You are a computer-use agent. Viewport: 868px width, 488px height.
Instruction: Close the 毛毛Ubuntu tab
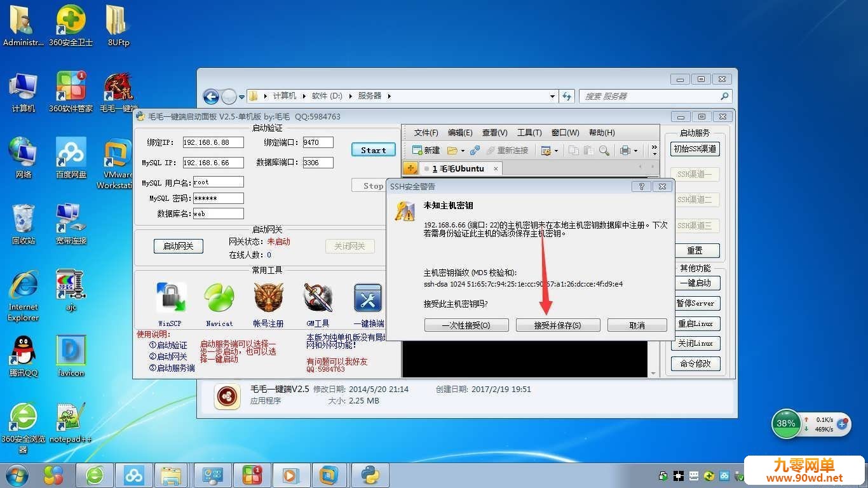point(496,168)
